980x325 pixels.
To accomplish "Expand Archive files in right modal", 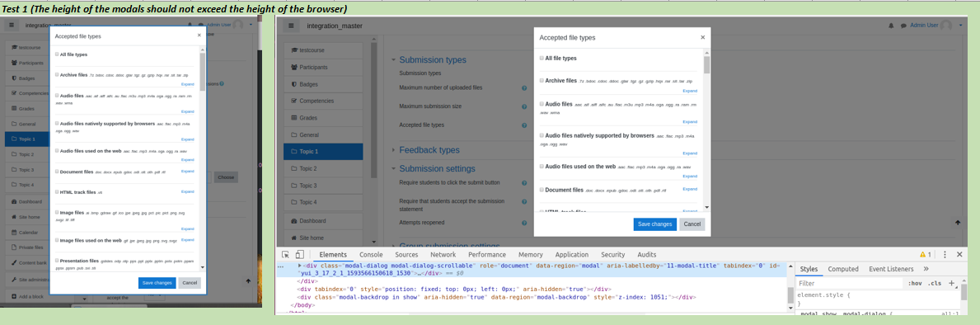I will coord(690,91).
